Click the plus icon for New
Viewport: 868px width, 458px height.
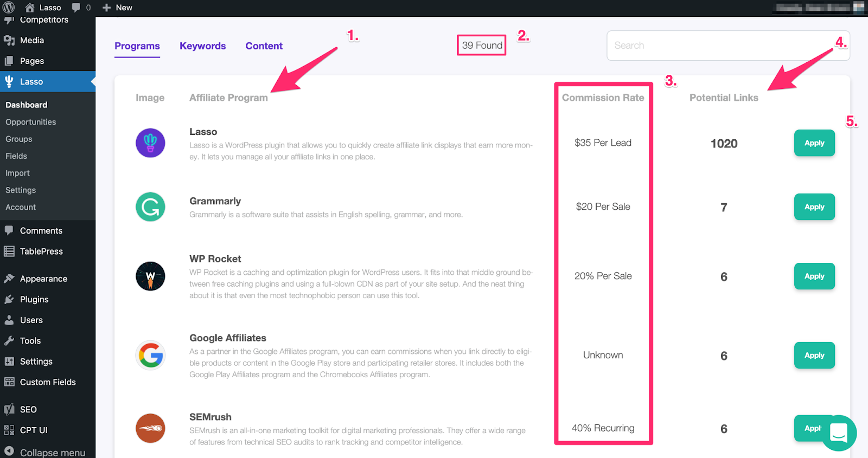(106, 8)
